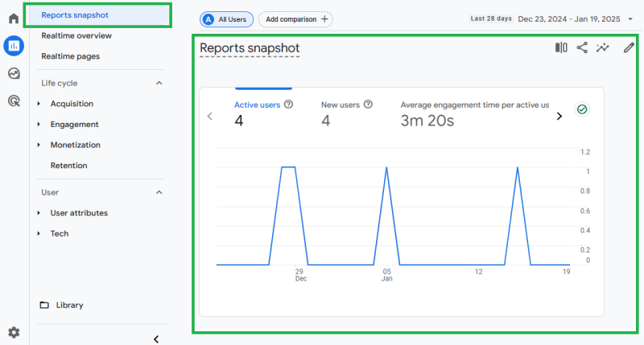Collapse the navigation panel with the arrow
This screenshot has height=345, width=644.
[x=156, y=339]
